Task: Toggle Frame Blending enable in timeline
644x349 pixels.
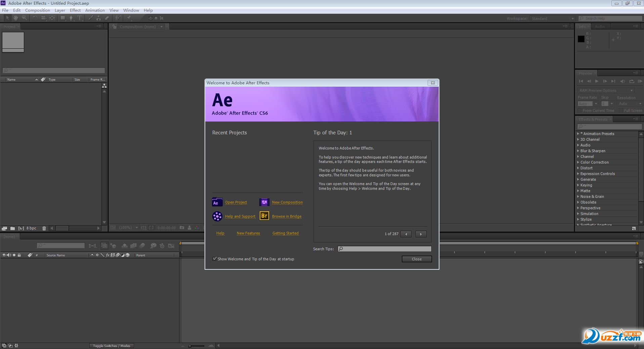Action: click(133, 246)
